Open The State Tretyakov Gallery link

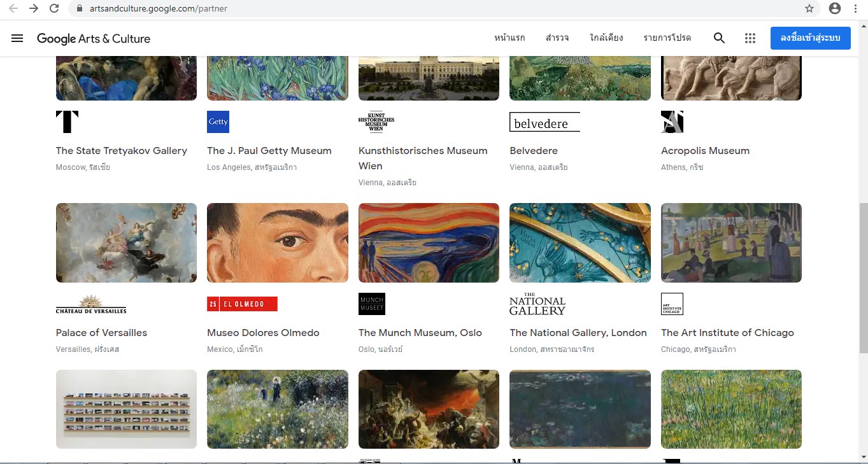122,151
